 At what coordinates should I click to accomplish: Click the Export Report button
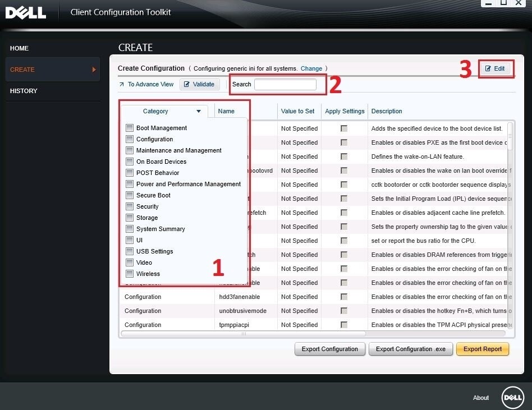coord(482,349)
